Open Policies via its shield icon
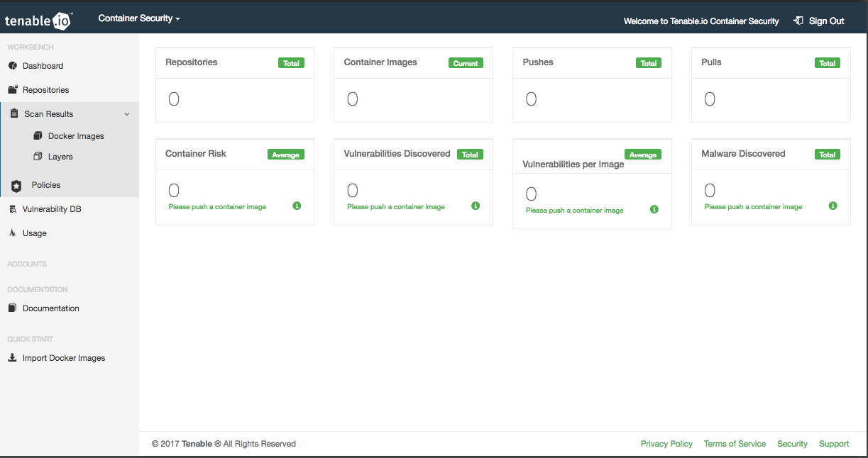The image size is (868, 458). [16, 185]
